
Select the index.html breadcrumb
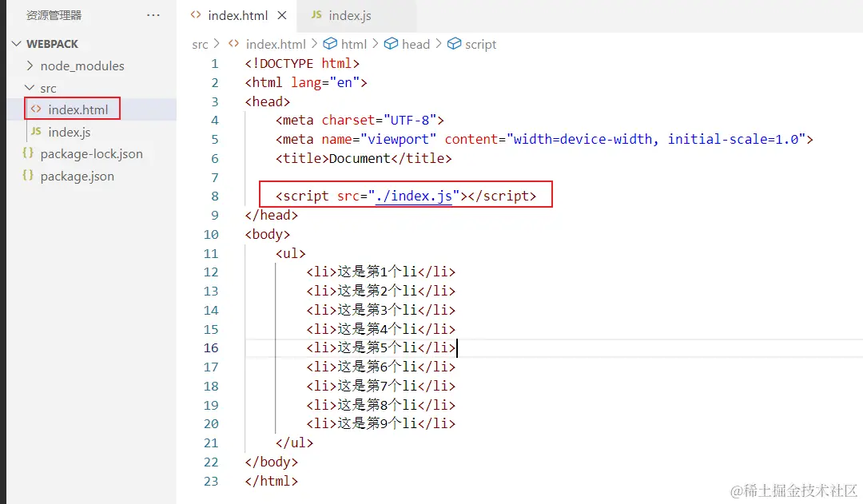coord(276,44)
